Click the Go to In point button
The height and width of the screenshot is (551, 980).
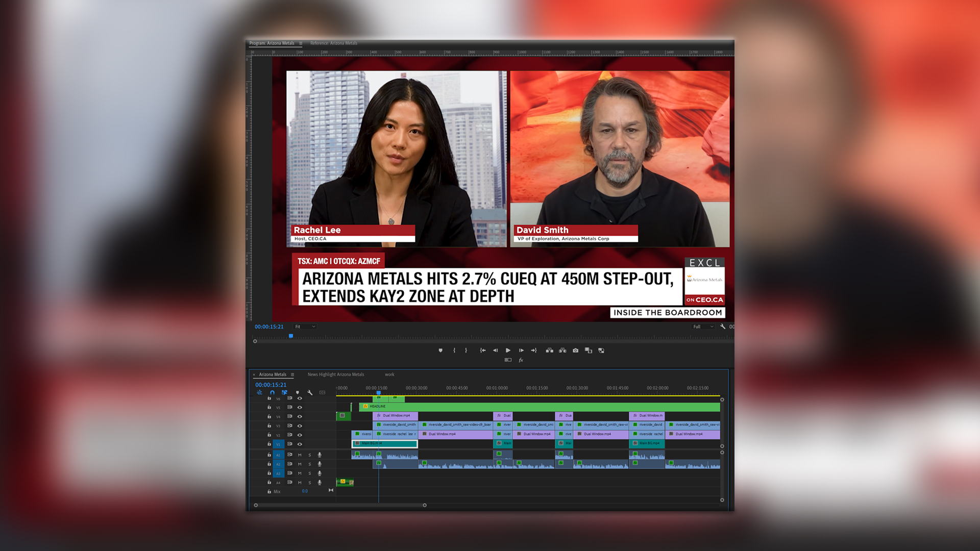click(482, 350)
